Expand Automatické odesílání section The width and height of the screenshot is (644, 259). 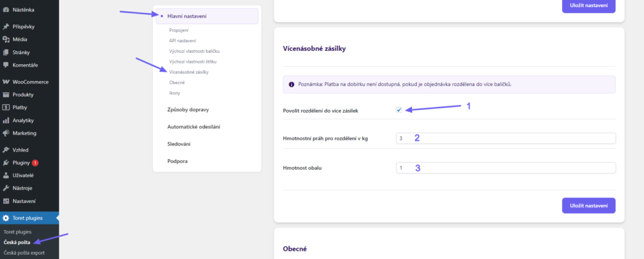(x=194, y=127)
